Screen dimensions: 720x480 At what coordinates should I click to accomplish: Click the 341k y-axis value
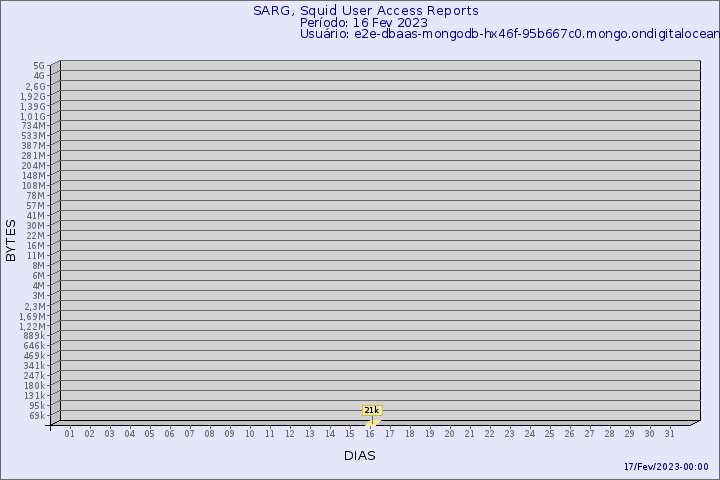pos(34,366)
